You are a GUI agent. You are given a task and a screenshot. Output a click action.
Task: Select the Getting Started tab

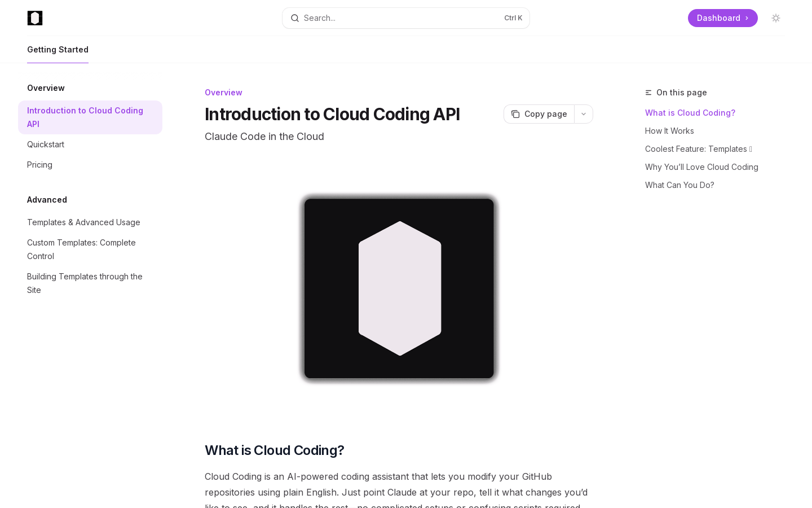58,50
